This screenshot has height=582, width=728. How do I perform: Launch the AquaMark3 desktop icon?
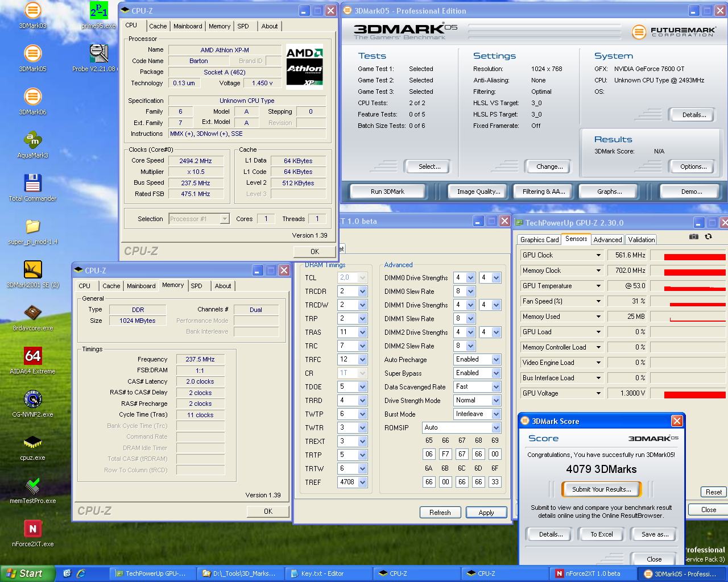coord(33,145)
